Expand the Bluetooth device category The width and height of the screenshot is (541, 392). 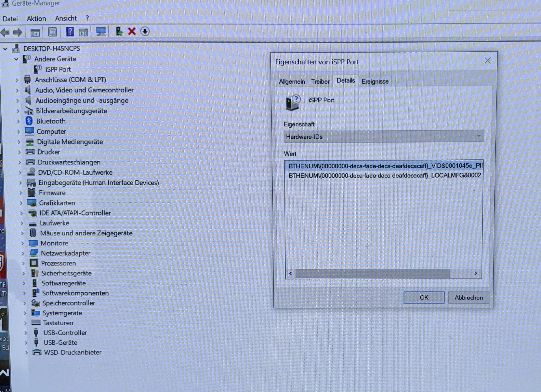pos(18,121)
